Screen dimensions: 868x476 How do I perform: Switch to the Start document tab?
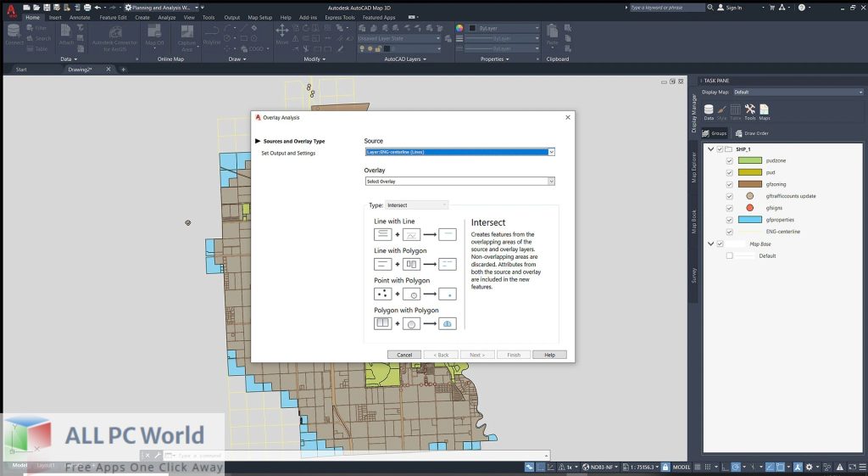pos(21,70)
